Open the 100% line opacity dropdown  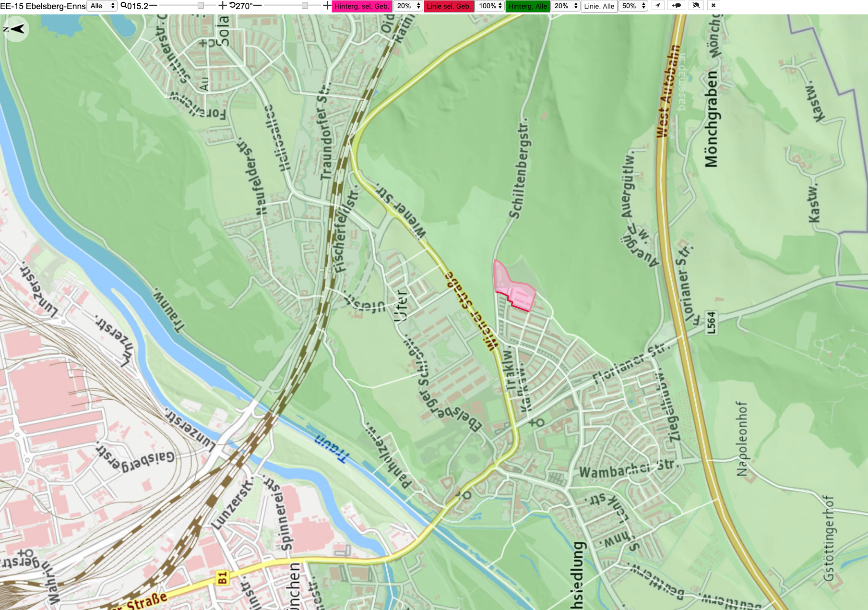coord(490,6)
